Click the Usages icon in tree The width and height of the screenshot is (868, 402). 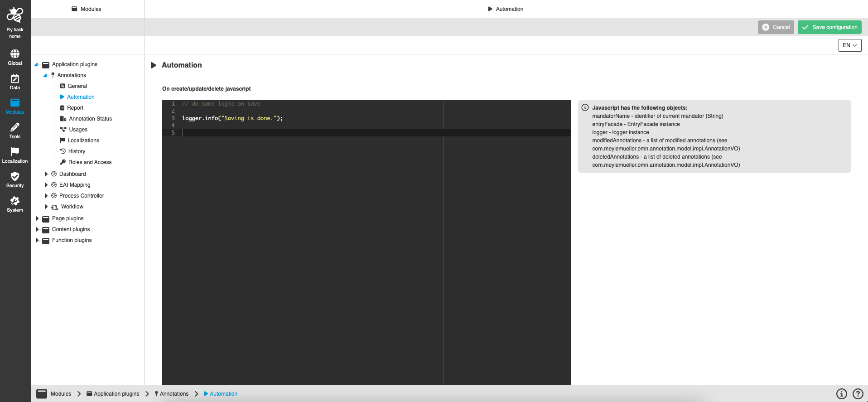pos(63,130)
